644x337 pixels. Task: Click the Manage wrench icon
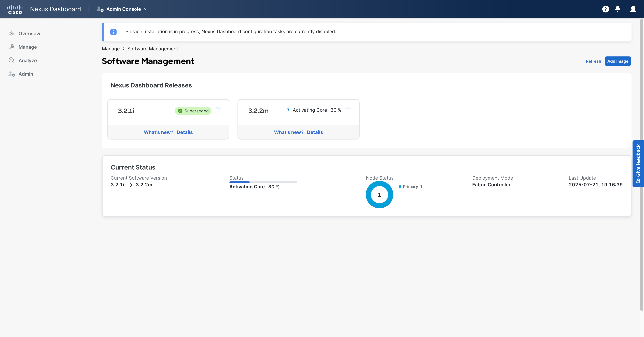click(11, 47)
